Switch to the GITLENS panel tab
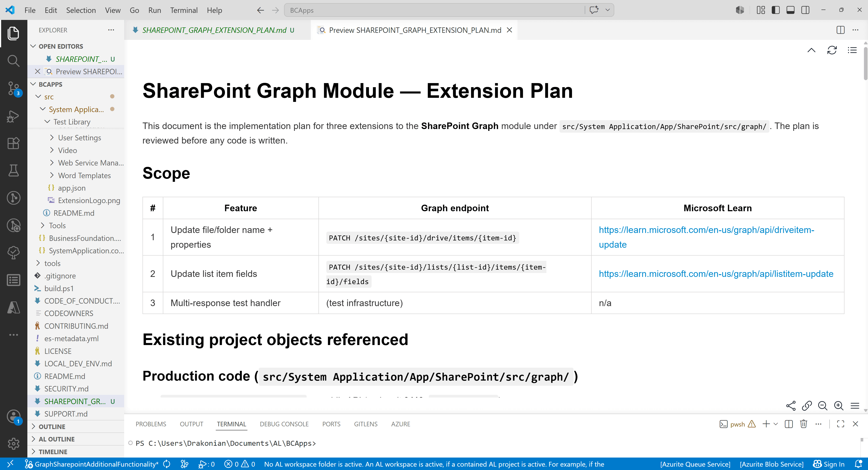This screenshot has height=470, width=868. pos(366,424)
